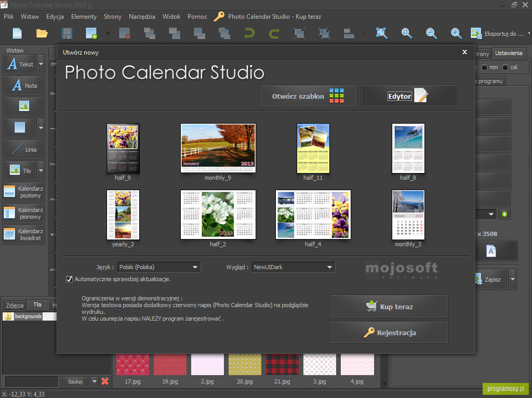Click the Tło background tool

tap(20, 170)
